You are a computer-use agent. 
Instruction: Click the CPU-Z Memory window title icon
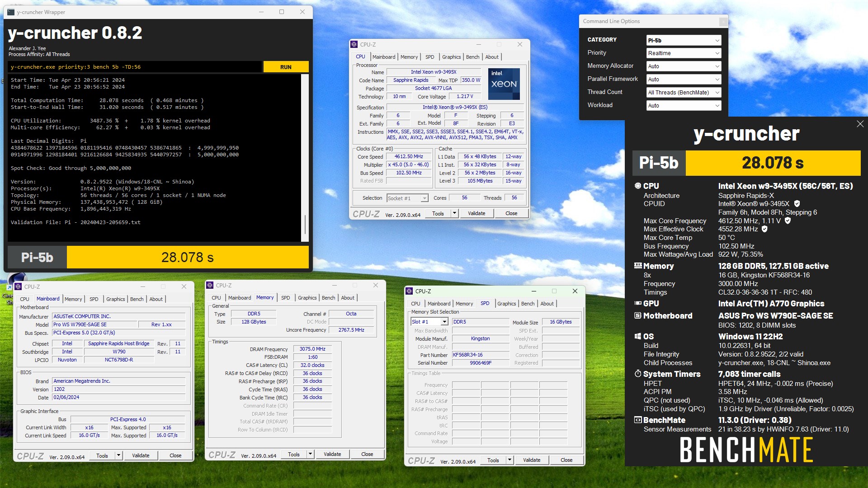[x=210, y=285]
